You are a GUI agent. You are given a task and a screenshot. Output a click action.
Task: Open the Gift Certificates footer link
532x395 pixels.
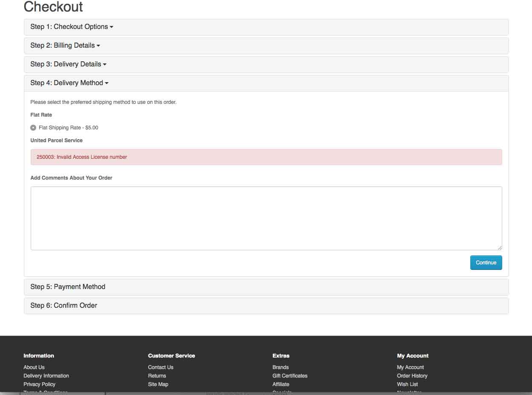[x=290, y=376]
